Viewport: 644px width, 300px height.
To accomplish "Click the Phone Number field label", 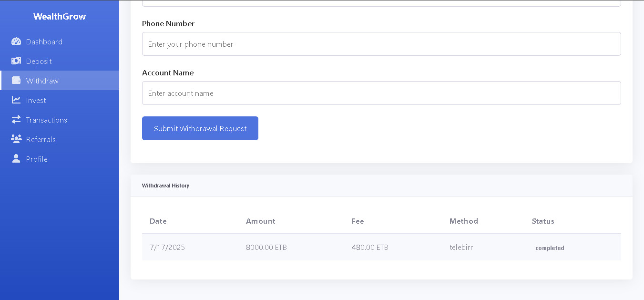I will click(x=168, y=23).
